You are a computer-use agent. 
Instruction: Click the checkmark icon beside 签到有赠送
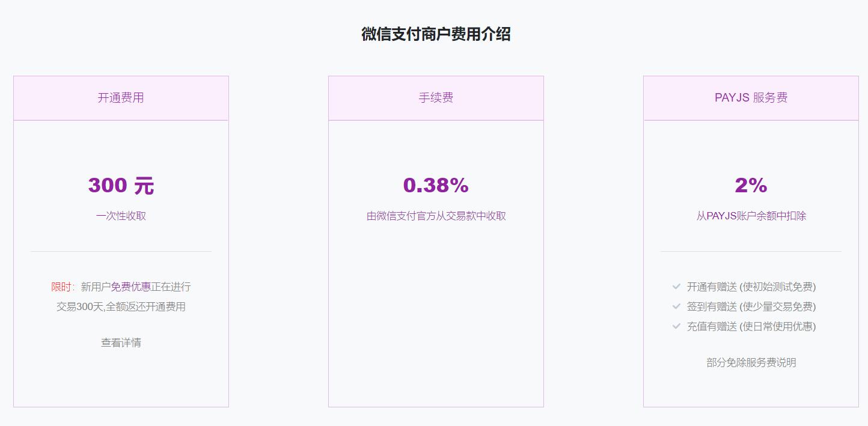coord(676,306)
